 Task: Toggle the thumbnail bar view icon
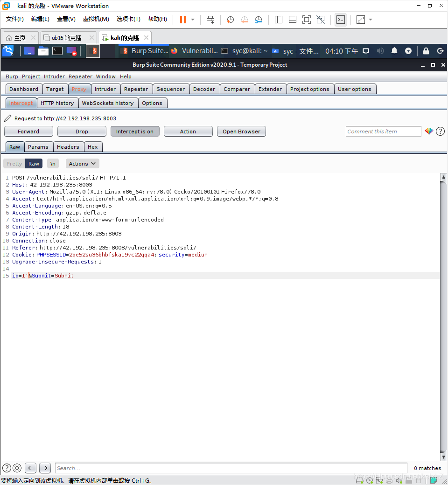[292, 20]
